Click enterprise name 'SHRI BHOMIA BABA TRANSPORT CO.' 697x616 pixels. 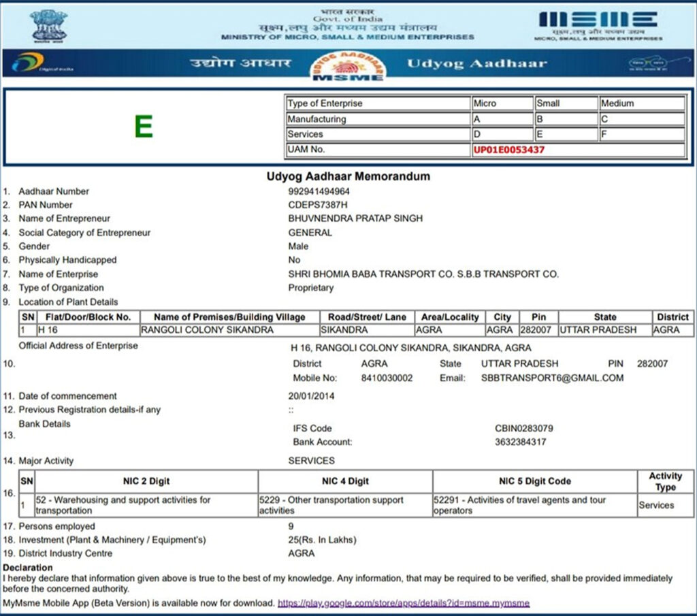click(x=371, y=274)
